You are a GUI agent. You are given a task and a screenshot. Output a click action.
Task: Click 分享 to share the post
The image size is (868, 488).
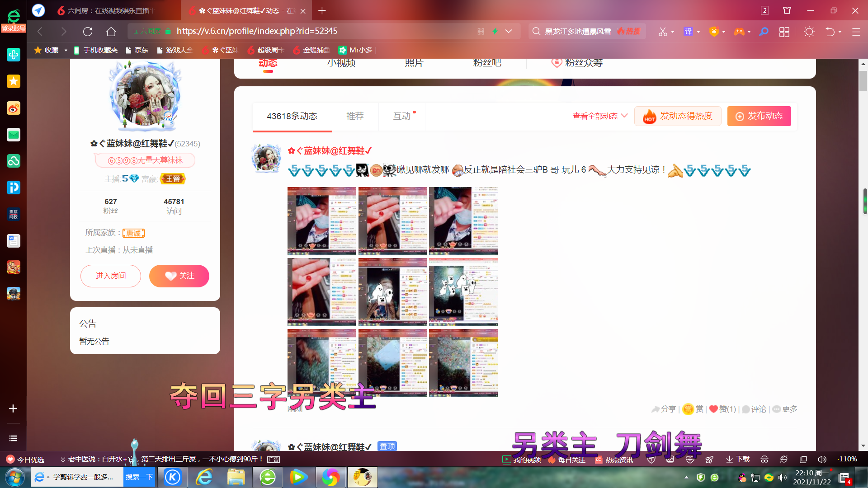pos(663,409)
